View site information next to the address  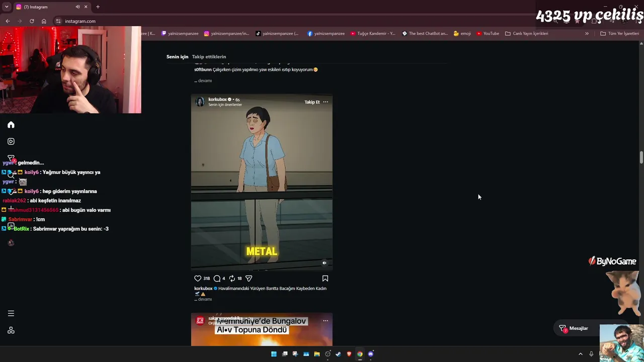(58, 21)
